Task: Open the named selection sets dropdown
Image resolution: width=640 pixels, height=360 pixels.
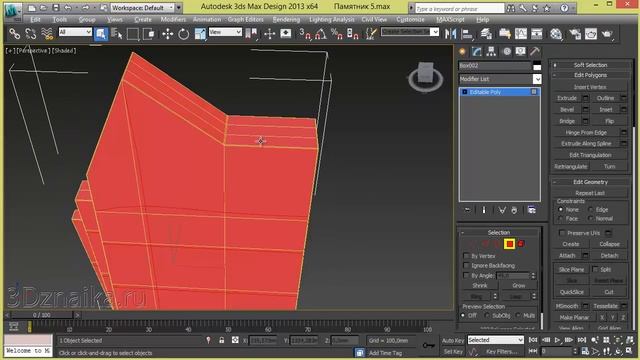Action: tap(410, 32)
